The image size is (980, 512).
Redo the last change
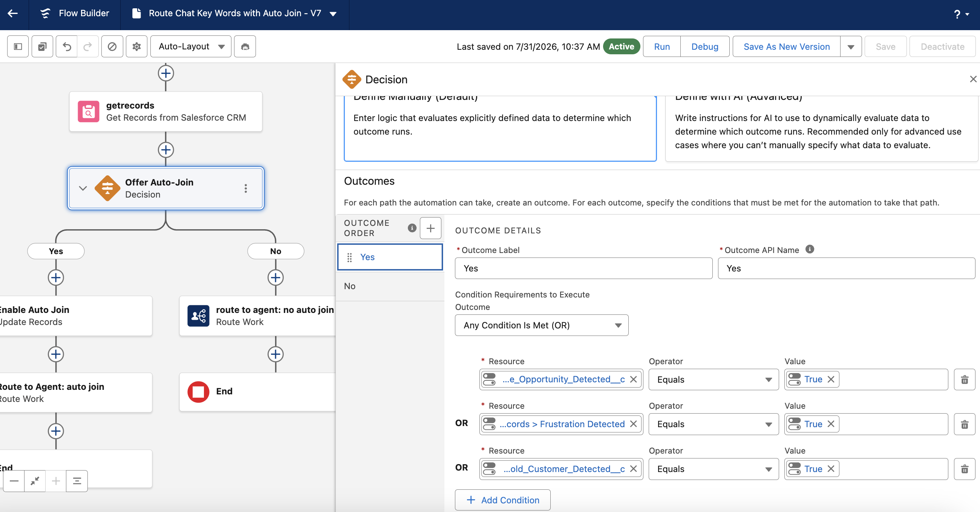point(88,46)
